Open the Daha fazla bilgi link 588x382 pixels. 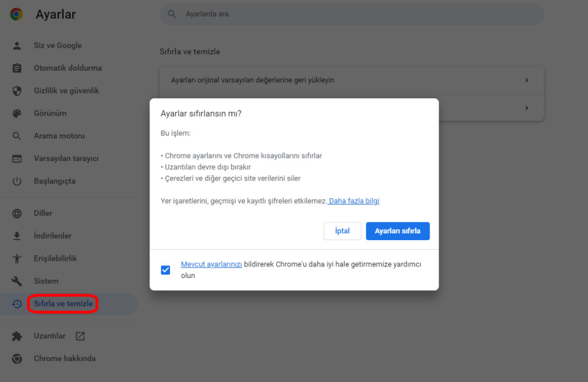[x=354, y=200]
